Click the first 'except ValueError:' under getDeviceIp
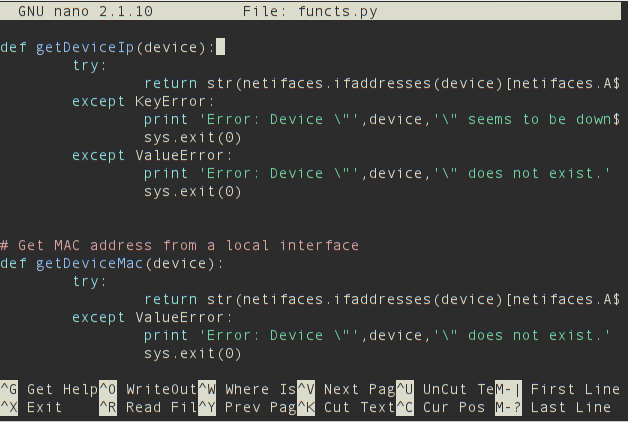628x422 pixels. (152, 155)
